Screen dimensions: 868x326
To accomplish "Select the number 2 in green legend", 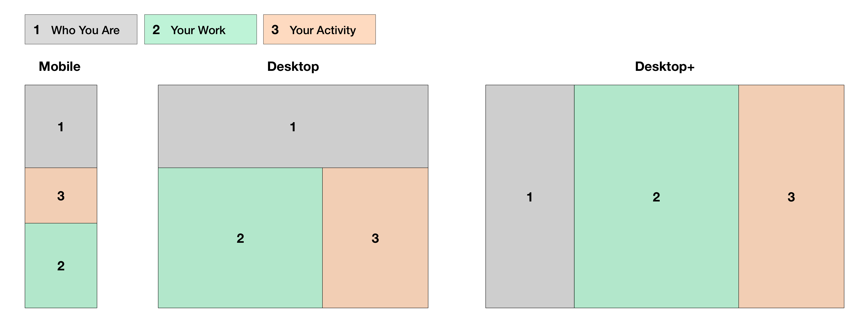I will click(x=156, y=30).
